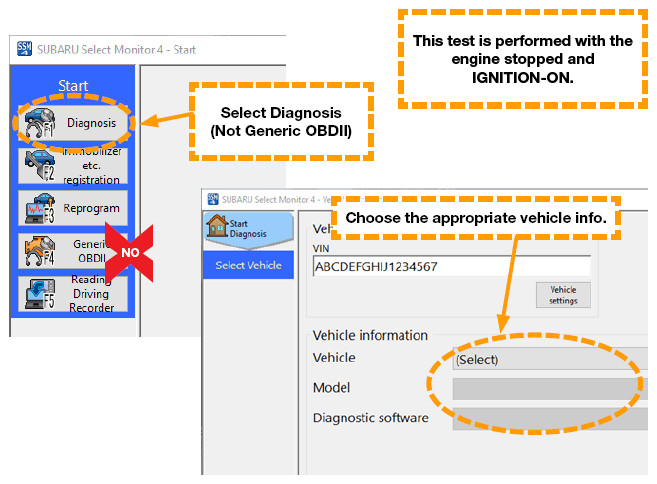657x484 pixels.
Task: Click the 'Select Diagnosis' callout box
Action: coord(280,119)
